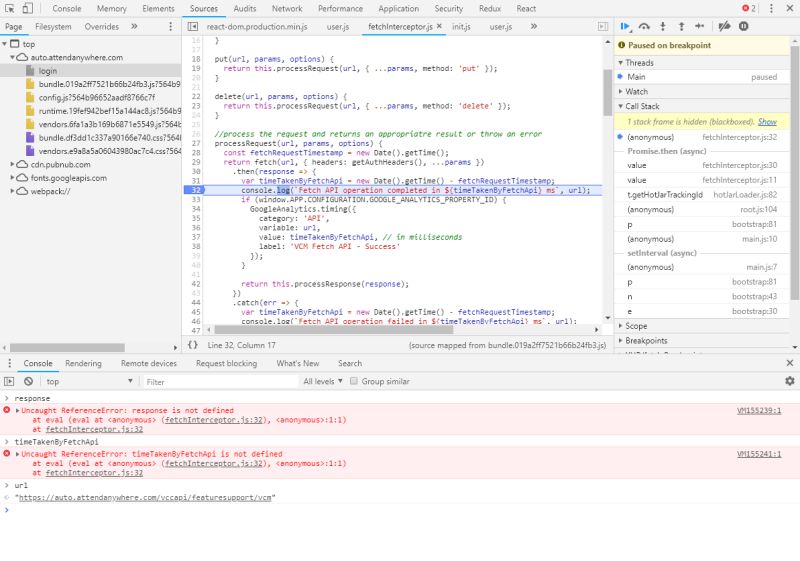This screenshot has height=561, width=800.
Task: Click the code editor vertical scrollbar thumb
Action: 607,93
